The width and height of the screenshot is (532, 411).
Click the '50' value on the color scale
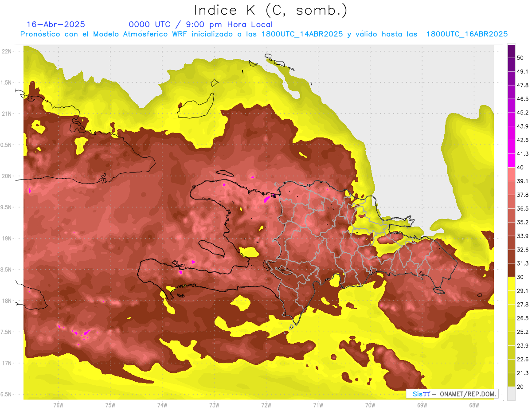click(x=520, y=58)
